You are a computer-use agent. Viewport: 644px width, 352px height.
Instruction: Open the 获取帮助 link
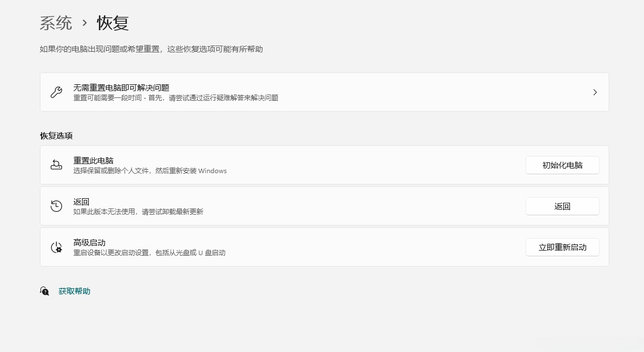tap(75, 291)
